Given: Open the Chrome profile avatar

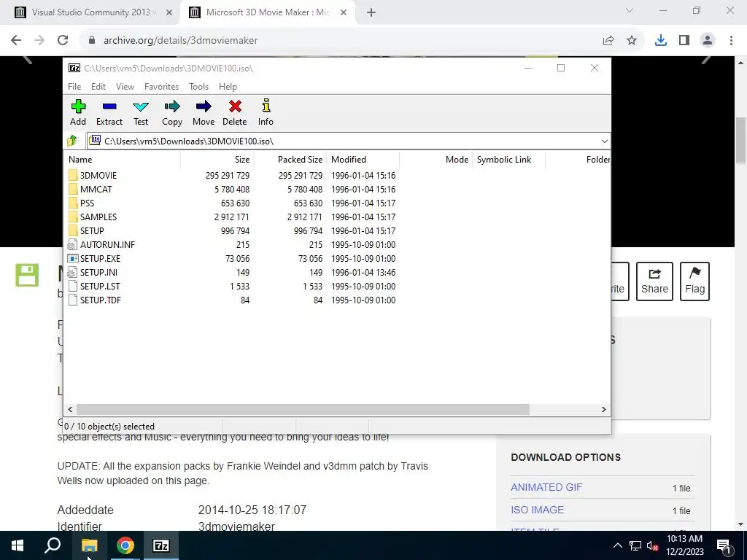Looking at the screenshot, I should 708,41.
